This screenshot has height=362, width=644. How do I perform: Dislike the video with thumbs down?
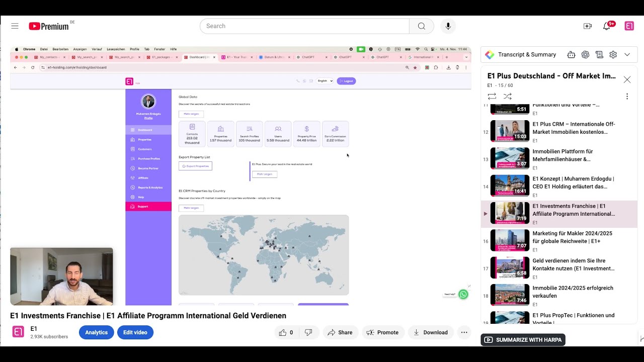(308, 332)
